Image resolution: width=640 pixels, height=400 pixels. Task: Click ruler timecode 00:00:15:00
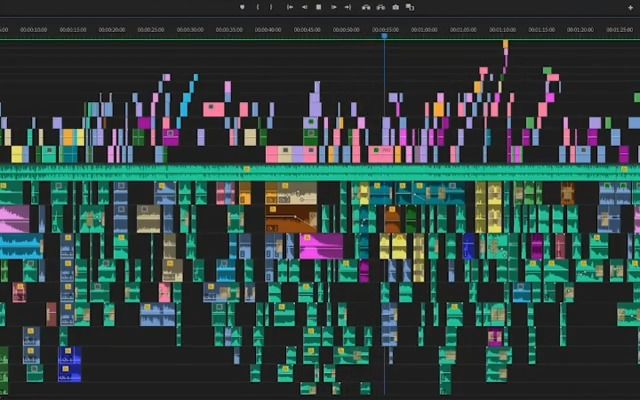tap(73, 30)
